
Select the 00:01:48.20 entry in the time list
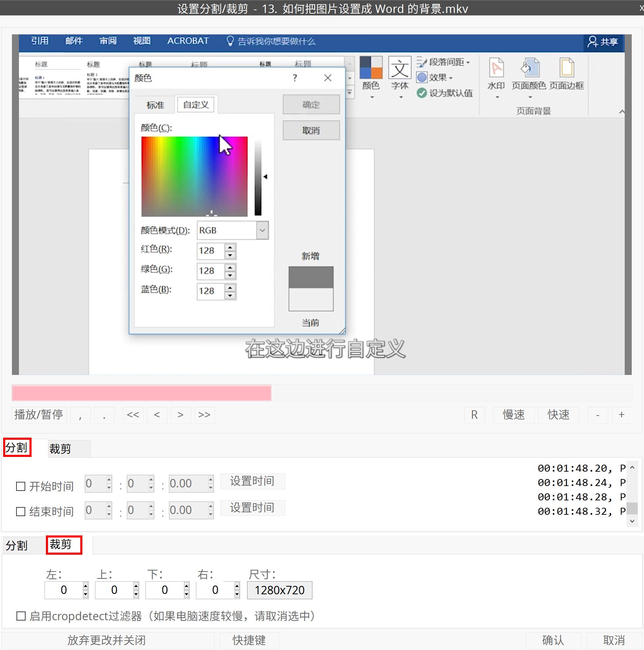(x=582, y=468)
